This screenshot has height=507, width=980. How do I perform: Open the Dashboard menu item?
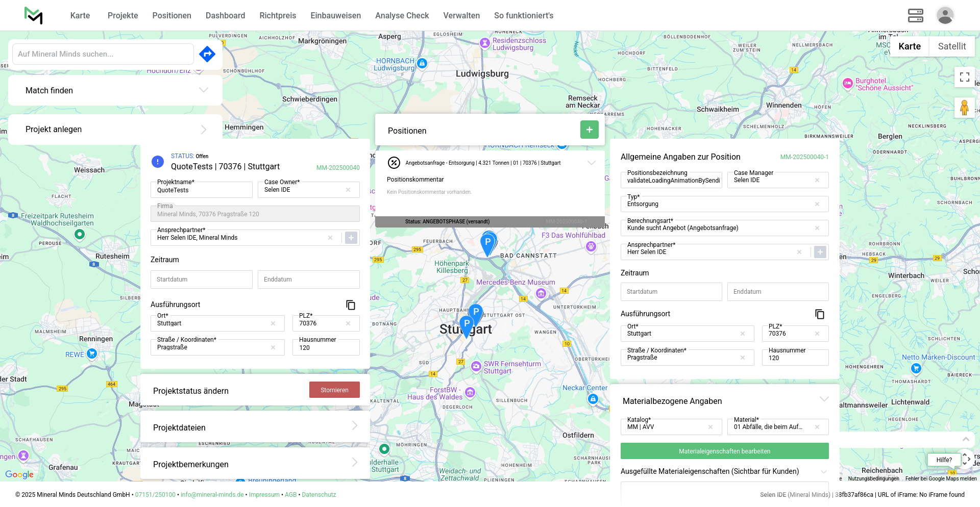(225, 15)
